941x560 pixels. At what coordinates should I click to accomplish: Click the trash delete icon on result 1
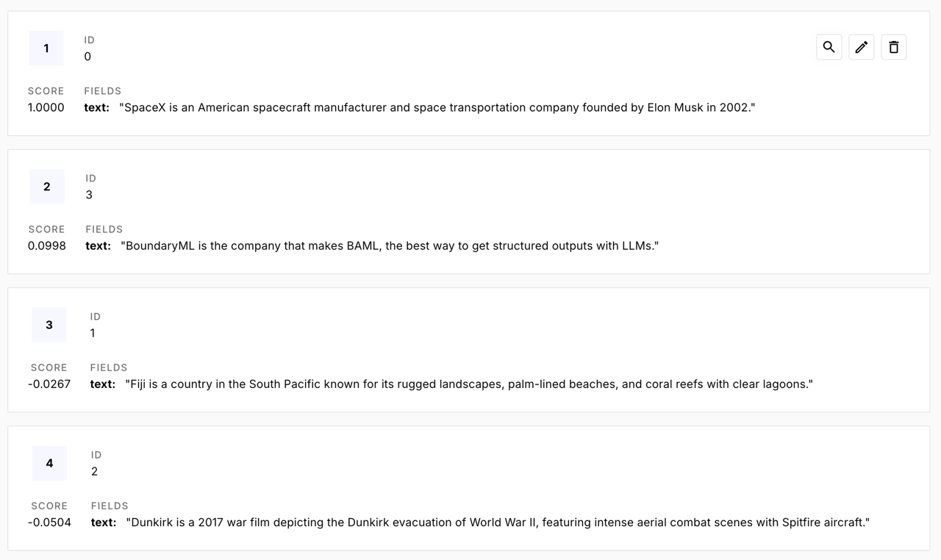tap(894, 47)
